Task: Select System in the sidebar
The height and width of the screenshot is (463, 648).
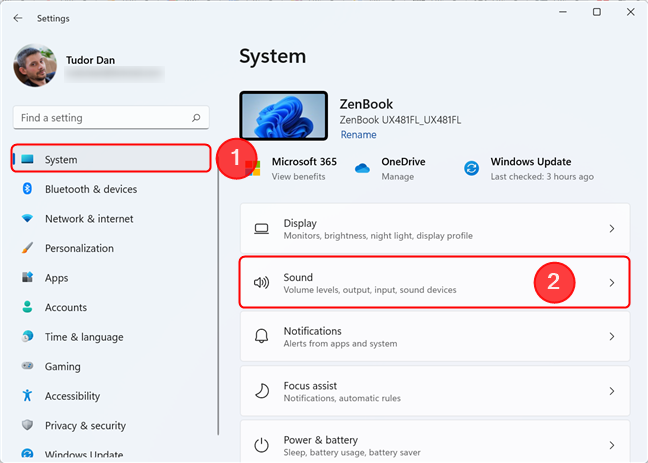Action: (111, 159)
